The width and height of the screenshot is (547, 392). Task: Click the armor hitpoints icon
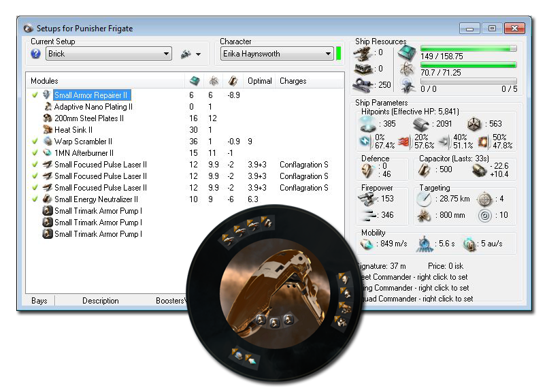[x=421, y=124]
